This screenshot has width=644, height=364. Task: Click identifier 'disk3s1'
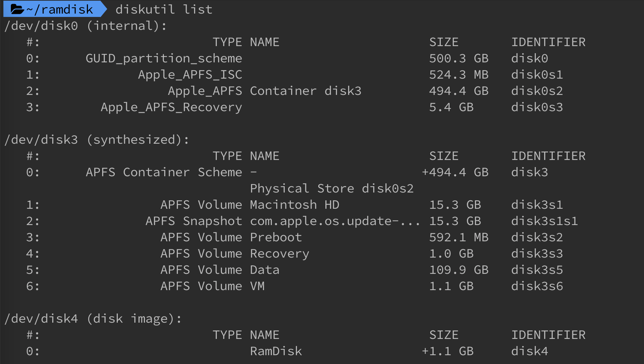tap(537, 205)
